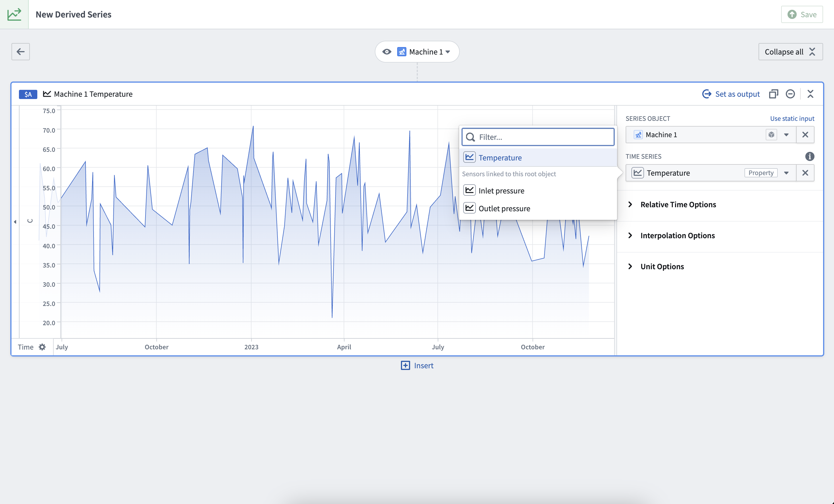Click the C unit axis label

[30, 221]
